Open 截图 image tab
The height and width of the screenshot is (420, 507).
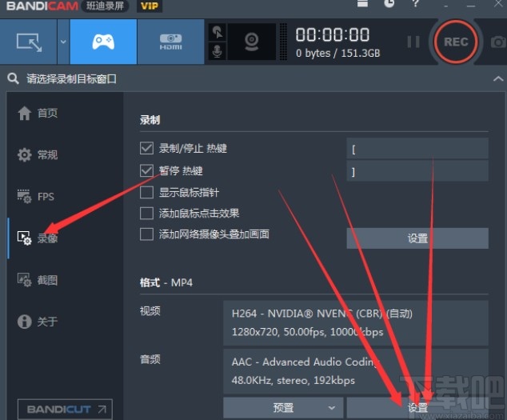[x=38, y=280]
